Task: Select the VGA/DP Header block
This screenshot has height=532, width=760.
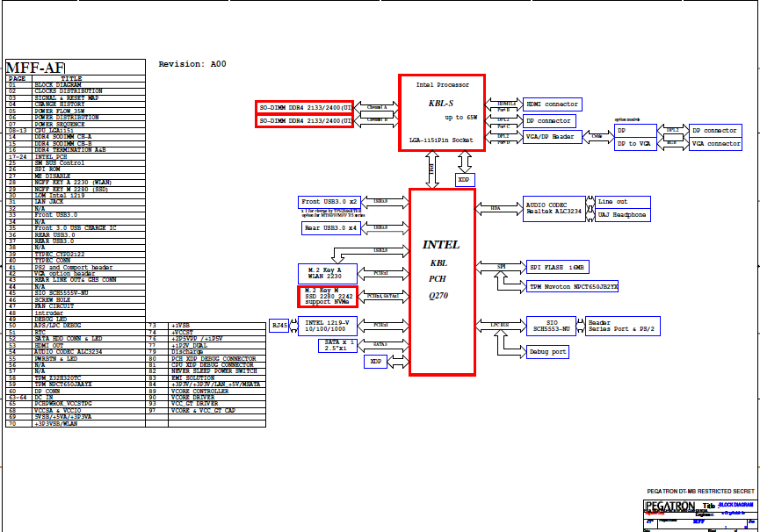Action: point(551,137)
